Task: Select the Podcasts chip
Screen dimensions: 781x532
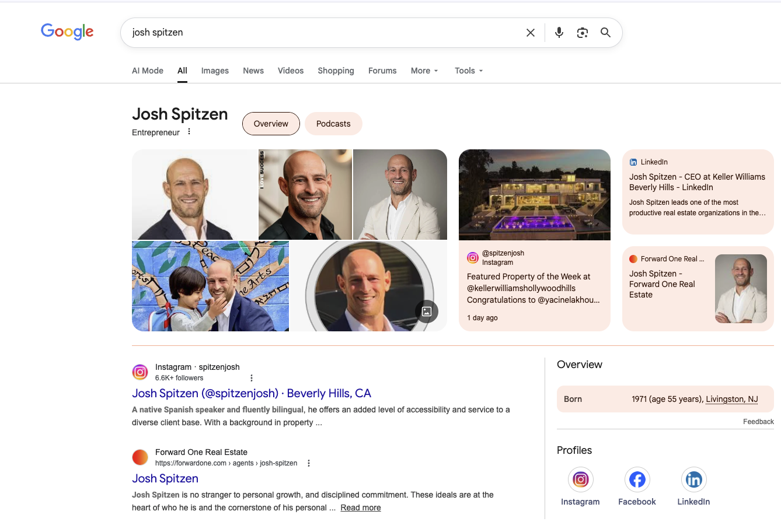Action: [333, 124]
